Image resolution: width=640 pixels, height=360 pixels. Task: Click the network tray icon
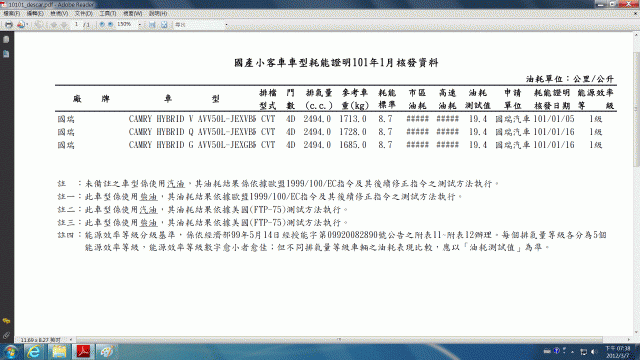pyautogui.click(x=584, y=351)
